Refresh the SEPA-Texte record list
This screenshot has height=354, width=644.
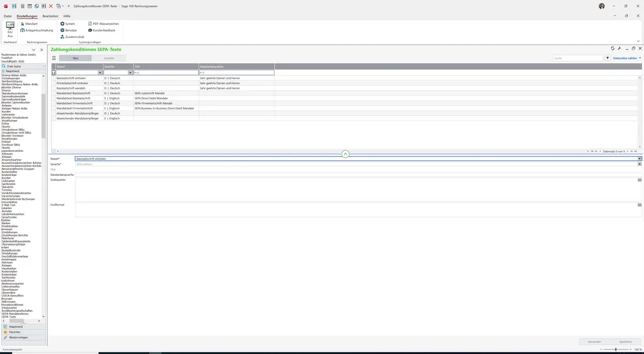(x=613, y=49)
